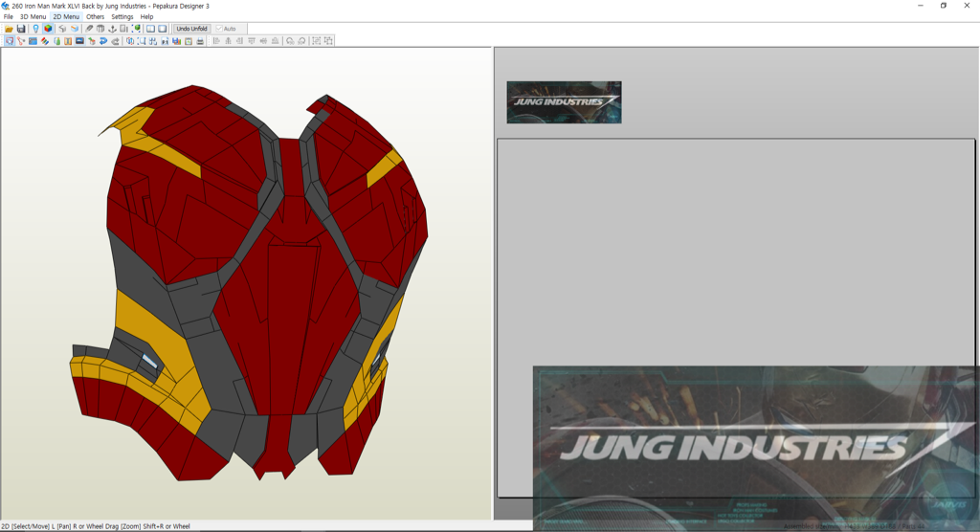This screenshot has height=532, width=980.
Task: Click the blue window panel tool icon
Action: tap(33, 41)
